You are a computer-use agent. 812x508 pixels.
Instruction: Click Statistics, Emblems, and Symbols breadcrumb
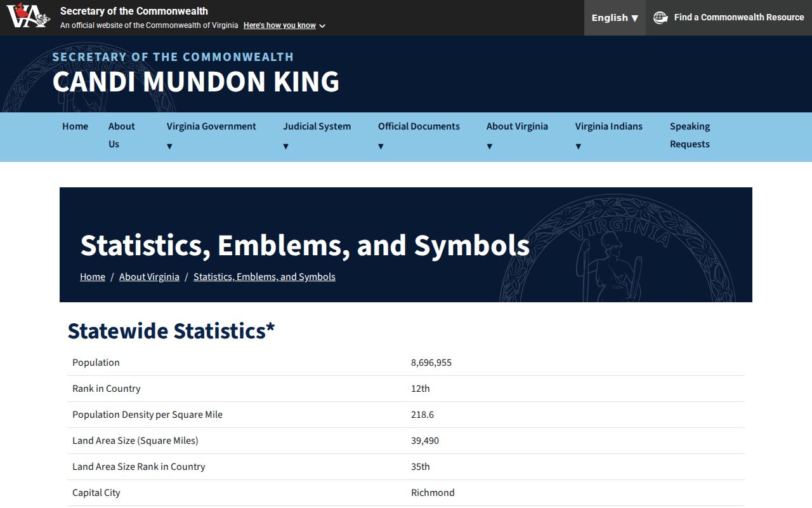(265, 277)
